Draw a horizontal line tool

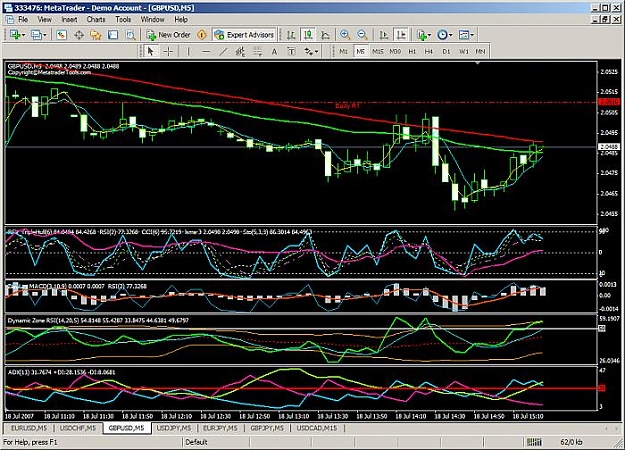point(206,51)
